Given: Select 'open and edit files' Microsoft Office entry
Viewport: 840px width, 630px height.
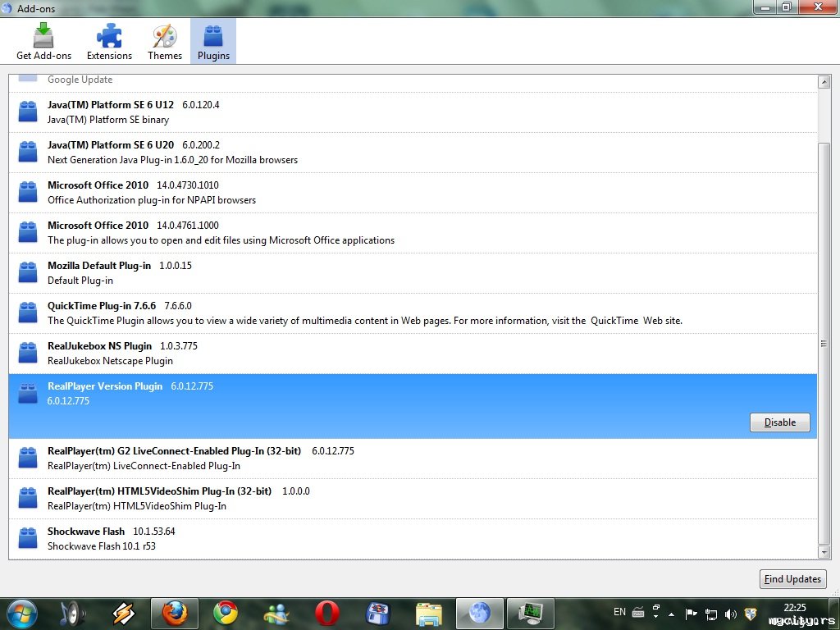Looking at the screenshot, I should click(413, 233).
